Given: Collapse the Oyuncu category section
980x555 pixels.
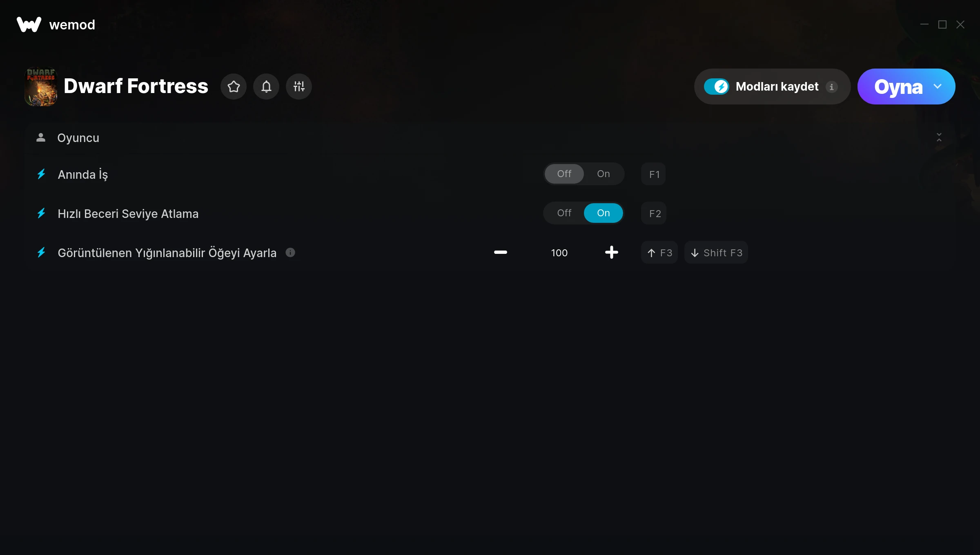Looking at the screenshot, I should (939, 138).
